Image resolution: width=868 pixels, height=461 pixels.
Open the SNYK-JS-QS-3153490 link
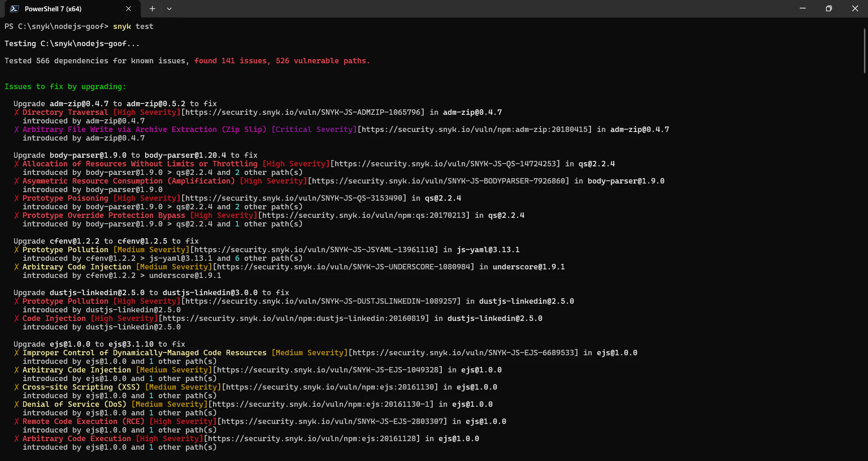[x=294, y=198]
